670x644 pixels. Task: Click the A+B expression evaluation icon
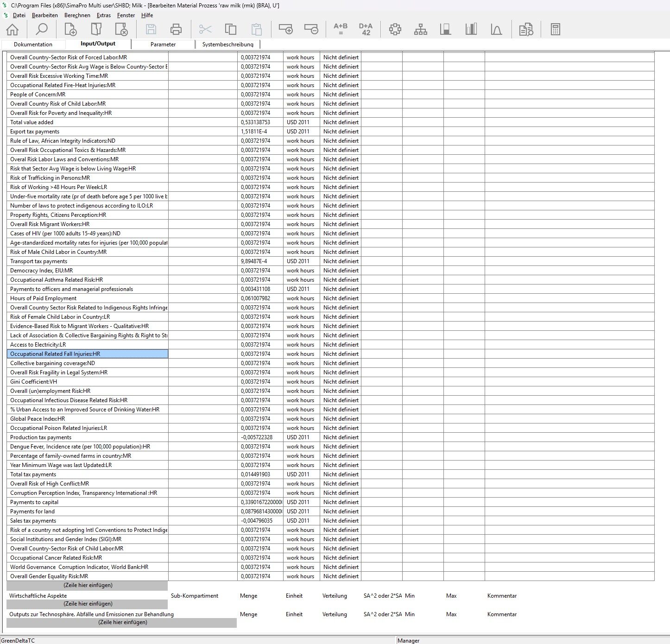click(341, 29)
